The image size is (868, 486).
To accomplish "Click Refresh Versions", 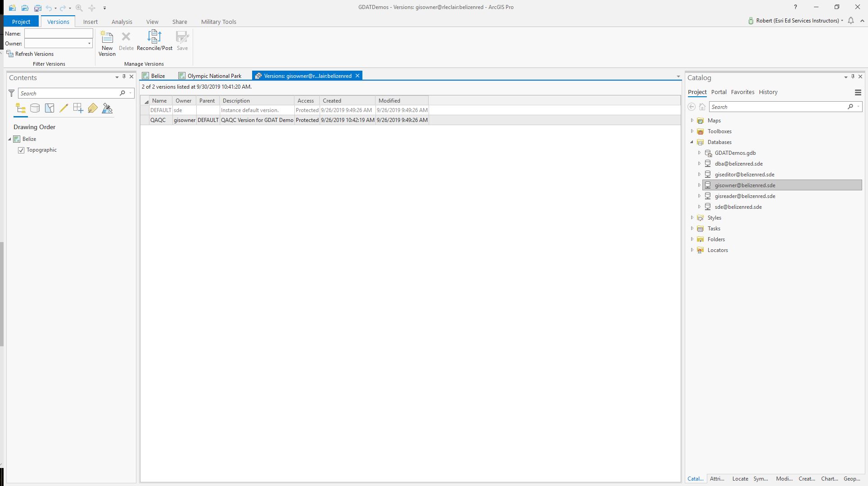I will [30, 54].
